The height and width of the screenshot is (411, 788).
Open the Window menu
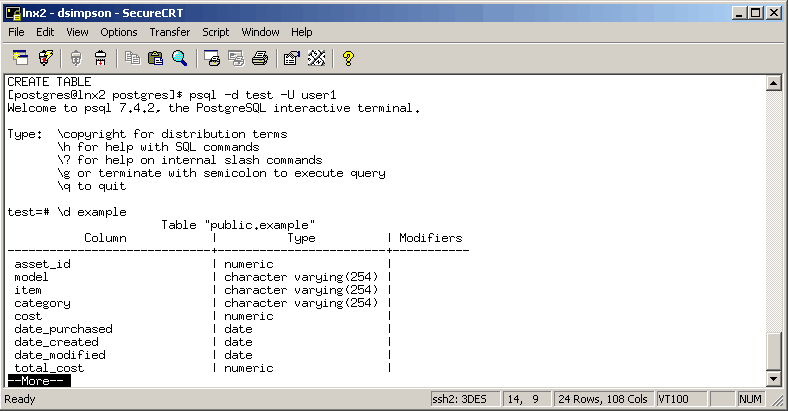260,32
